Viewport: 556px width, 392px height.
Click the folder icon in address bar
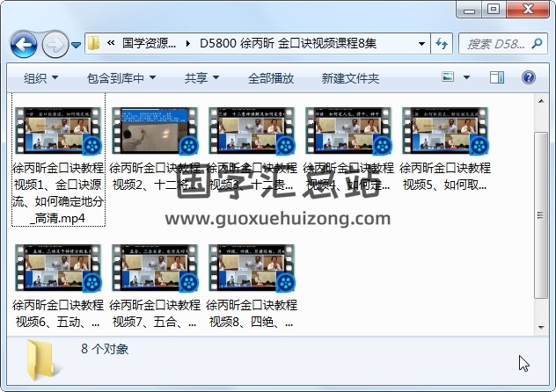[93, 44]
